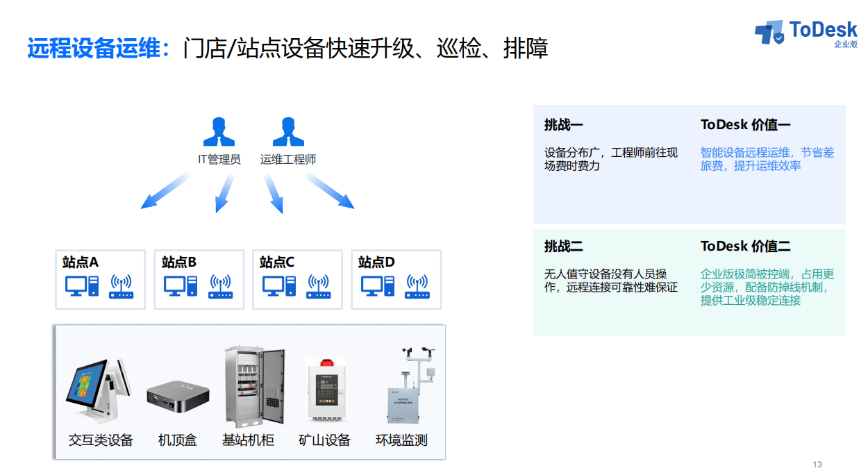
Task: Click the page number 13
Action: 817,465
